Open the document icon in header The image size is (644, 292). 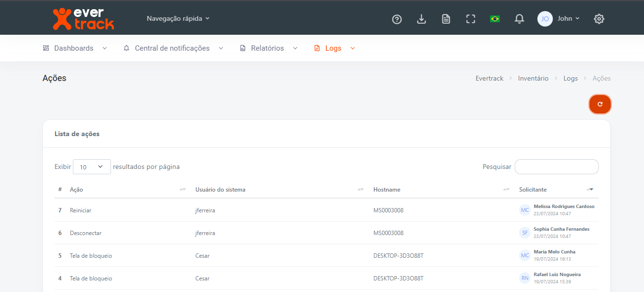tap(446, 19)
